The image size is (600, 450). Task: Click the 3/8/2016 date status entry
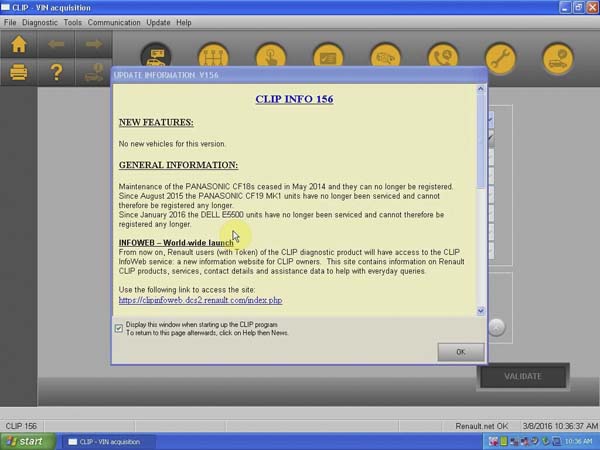tap(560, 426)
